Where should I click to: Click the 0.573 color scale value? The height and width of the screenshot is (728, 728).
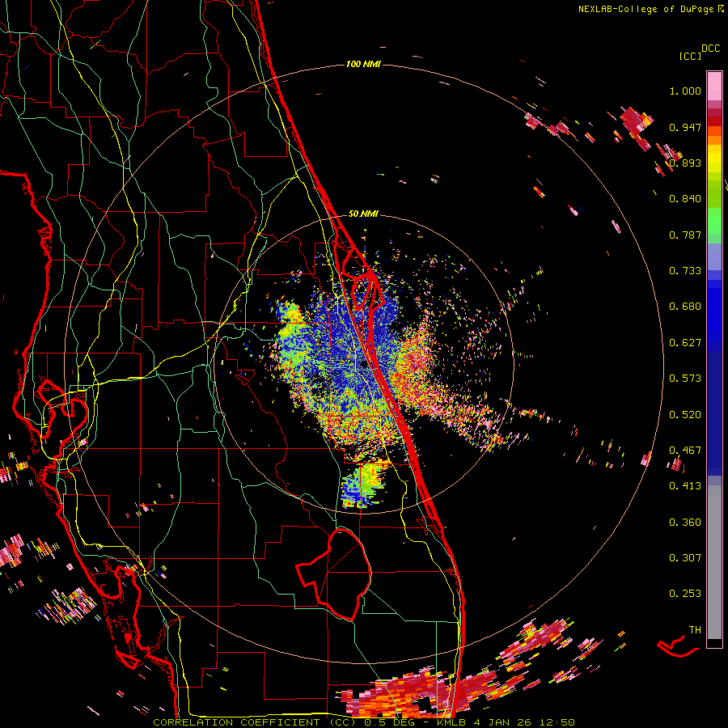click(x=685, y=379)
